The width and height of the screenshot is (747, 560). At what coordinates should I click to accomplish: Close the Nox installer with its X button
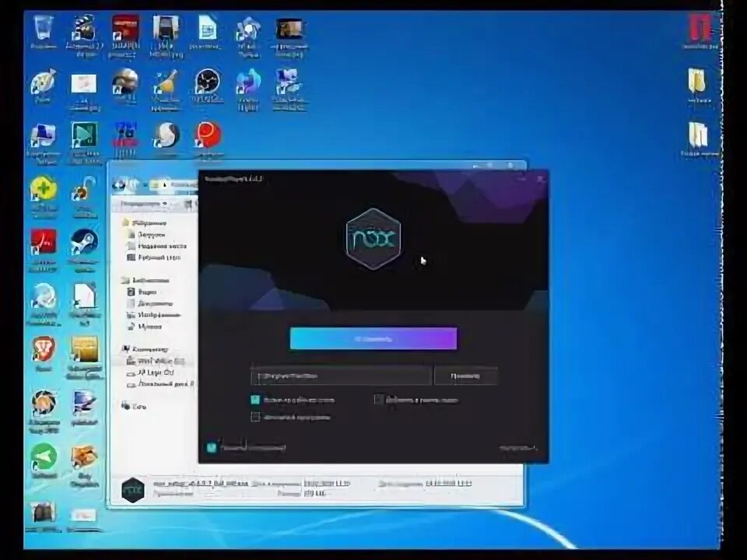tap(540, 179)
